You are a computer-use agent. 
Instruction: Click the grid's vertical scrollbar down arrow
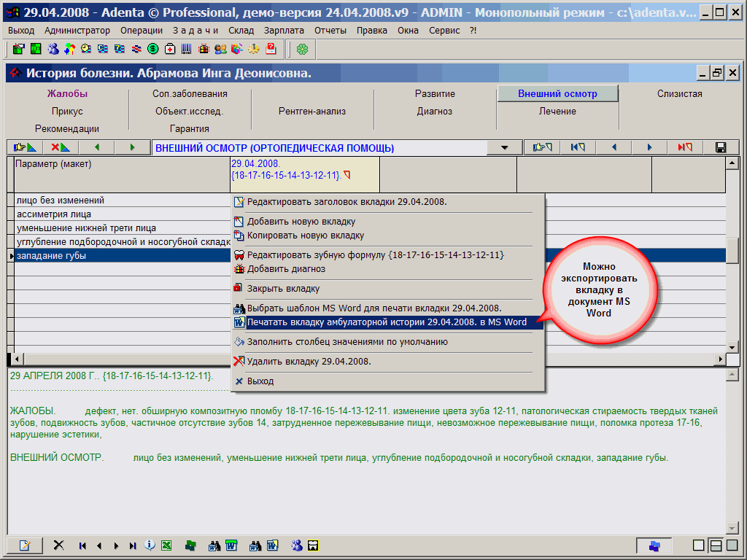(x=732, y=348)
